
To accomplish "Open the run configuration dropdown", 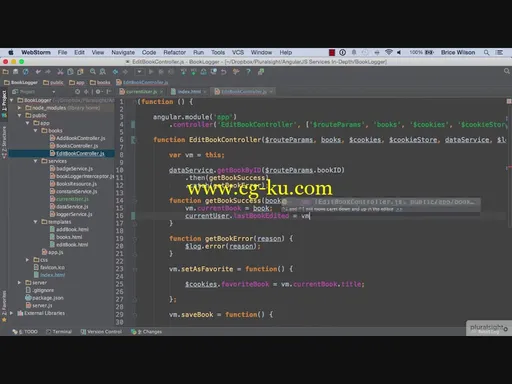I will [x=139, y=72].
